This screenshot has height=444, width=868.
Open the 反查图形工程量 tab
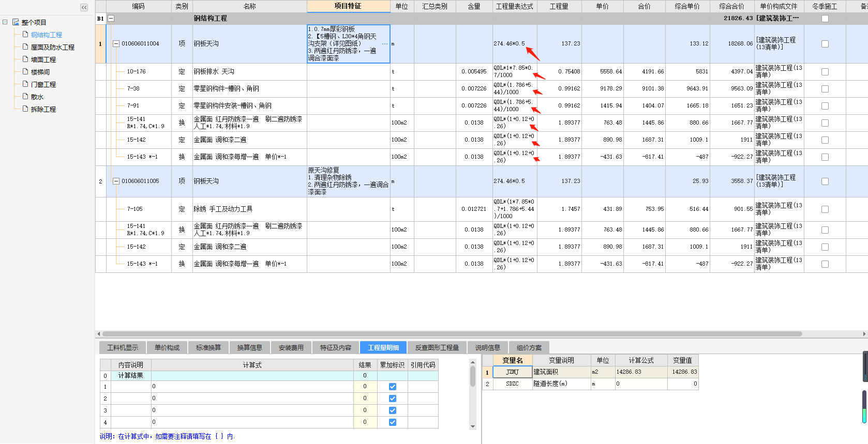pos(437,347)
